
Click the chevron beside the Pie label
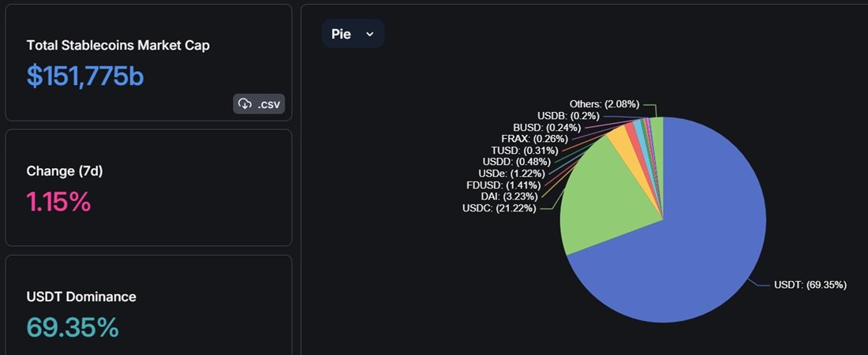coord(370,35)
